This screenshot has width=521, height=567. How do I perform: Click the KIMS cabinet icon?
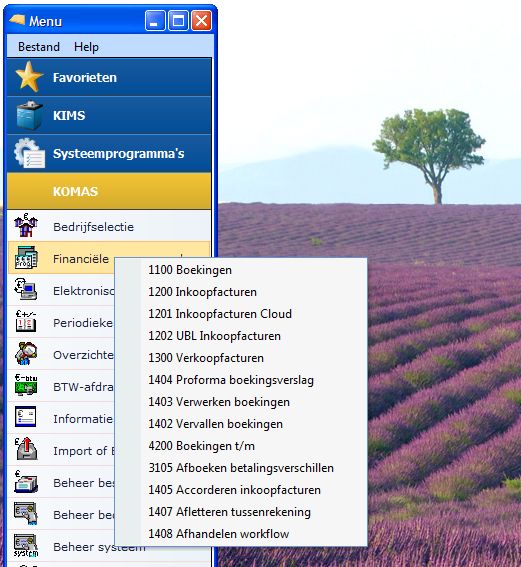pos(29,115)
